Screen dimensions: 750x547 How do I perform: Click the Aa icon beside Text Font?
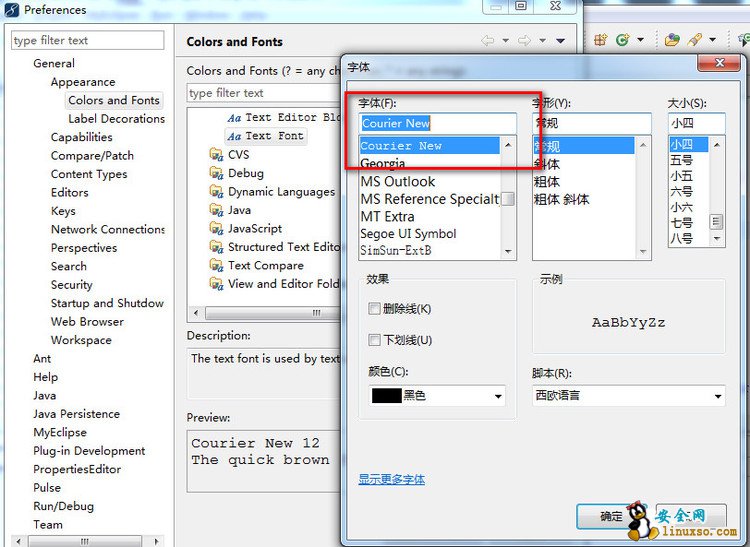pyautogui.click(x=234, y=137)
